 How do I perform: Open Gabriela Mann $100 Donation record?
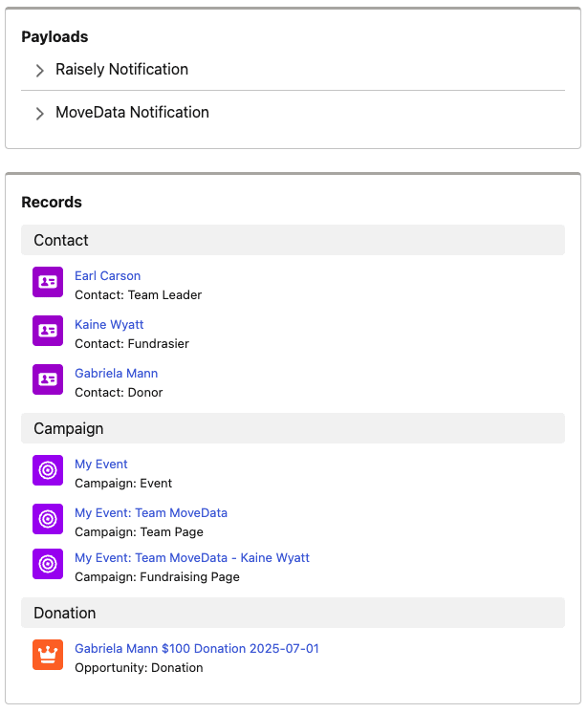pyautogui.click(x=197, y=648)
